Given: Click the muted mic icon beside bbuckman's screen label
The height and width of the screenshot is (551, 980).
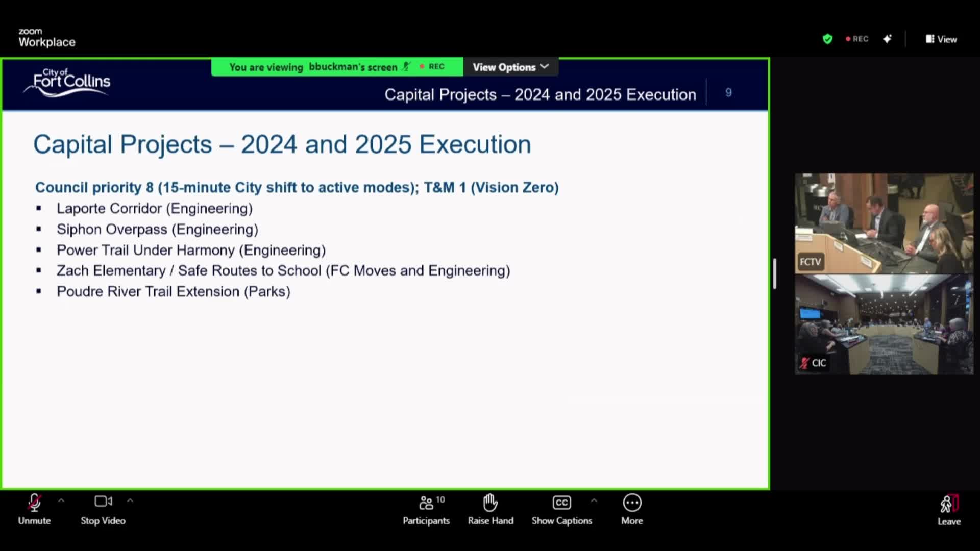Looking at the screenshot, I should [x=406, y=66].
